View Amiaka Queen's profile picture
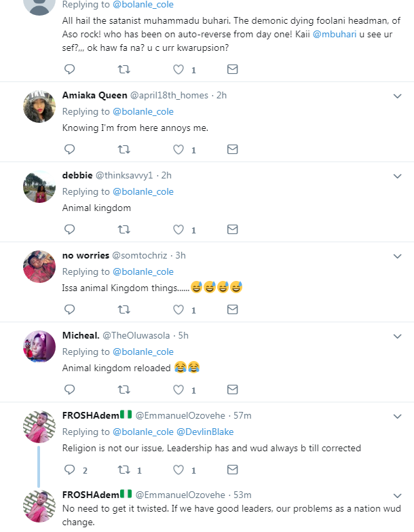 click(39, 107)
